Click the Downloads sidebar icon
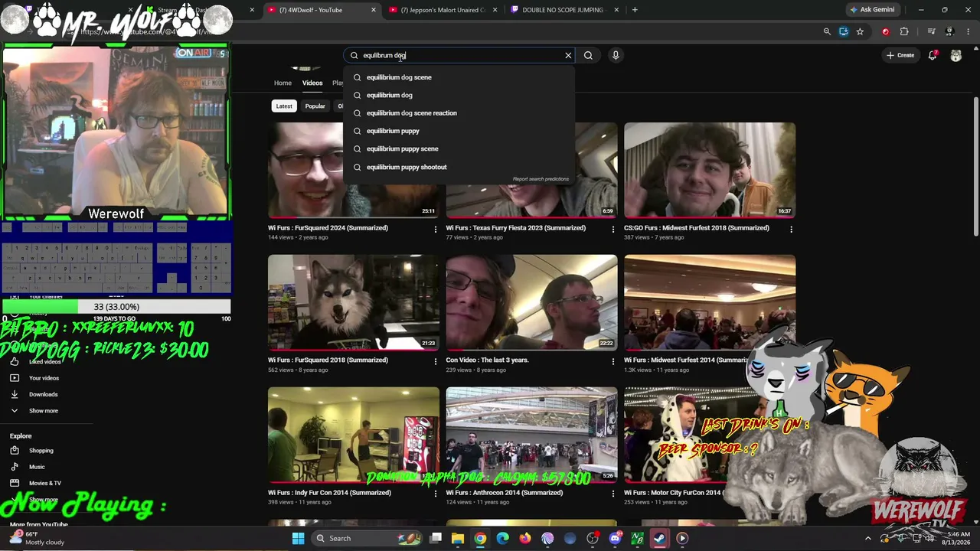 click(x=15, y=394)
